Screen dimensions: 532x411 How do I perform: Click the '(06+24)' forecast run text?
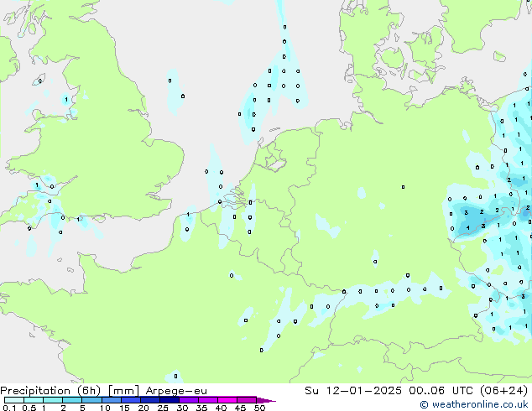point(504,390)
